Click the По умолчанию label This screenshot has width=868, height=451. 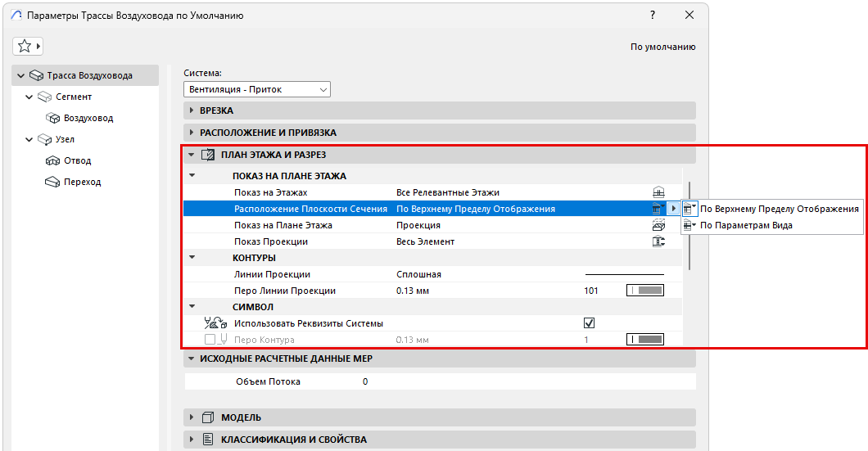tap(662, 47)
